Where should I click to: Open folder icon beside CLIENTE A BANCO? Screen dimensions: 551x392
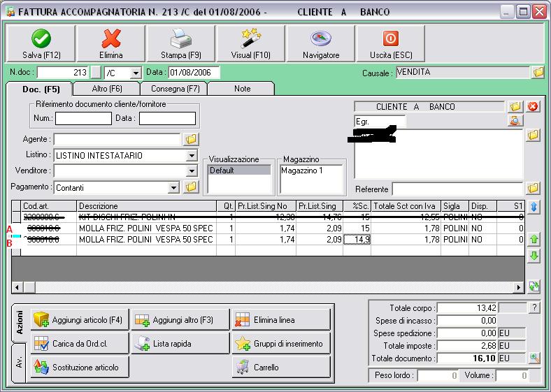(515, 107)
